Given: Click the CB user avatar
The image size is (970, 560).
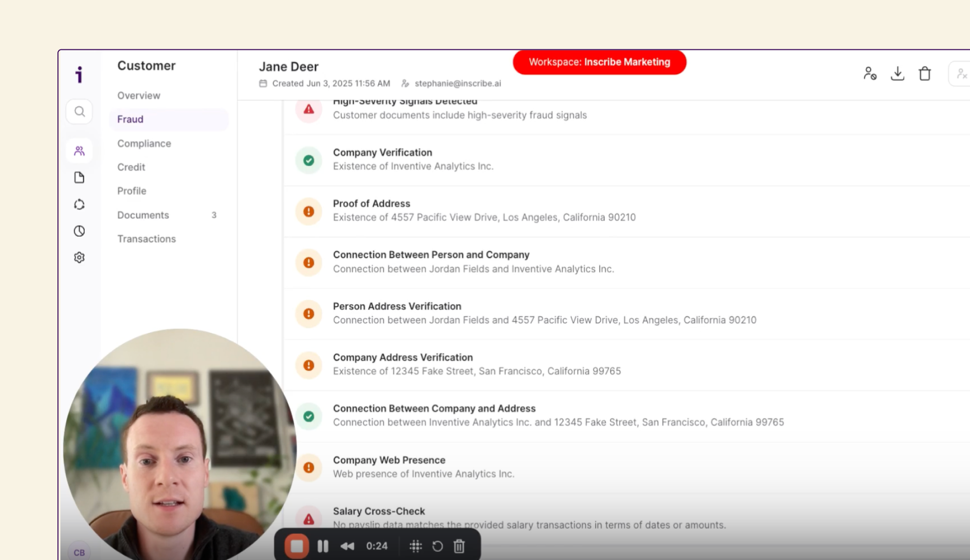Looking at the screenshot, I should pyautogui.click(x=79, y=552).
